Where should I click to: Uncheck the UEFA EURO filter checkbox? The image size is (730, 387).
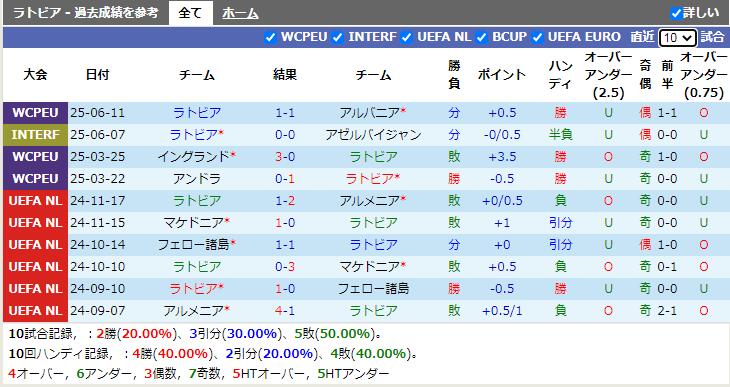pos(537,37)
